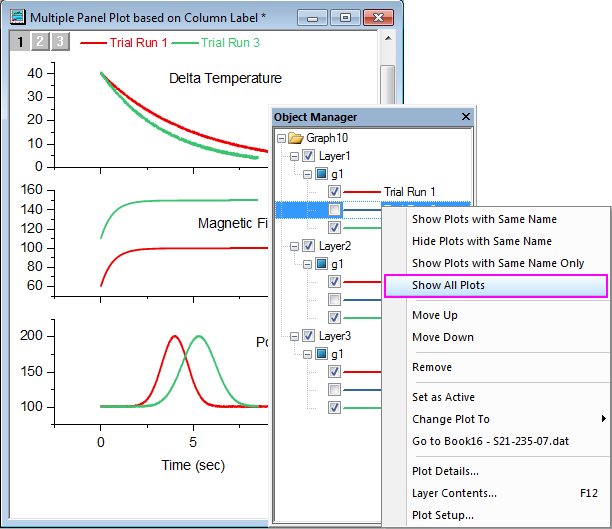Viewport: 612px width, 529px height.
Task: Collapse the Layer3 tree node
Action: point(294,336)
